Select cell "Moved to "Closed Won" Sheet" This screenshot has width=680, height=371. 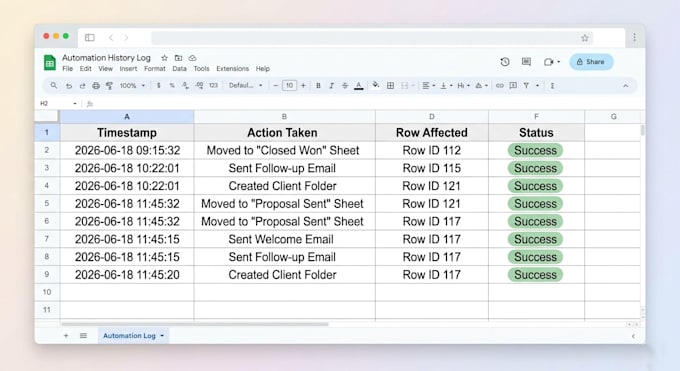(283, 151)
